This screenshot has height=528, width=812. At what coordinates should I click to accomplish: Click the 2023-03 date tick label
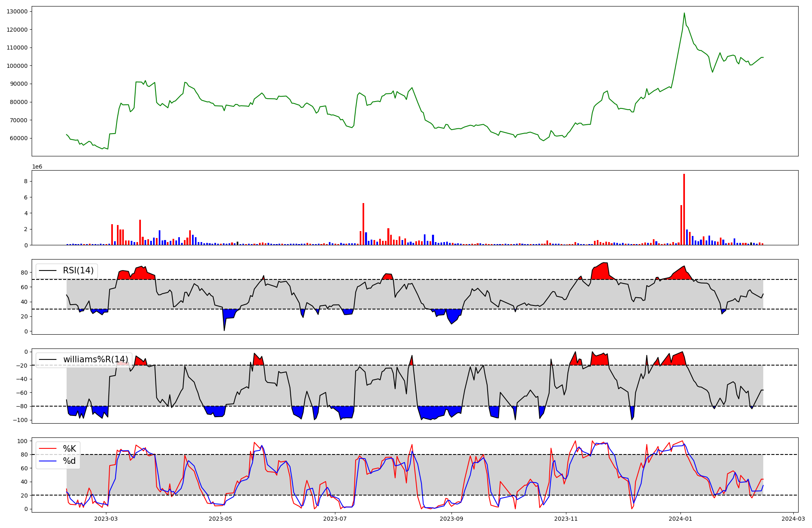[x=106, y=519]
